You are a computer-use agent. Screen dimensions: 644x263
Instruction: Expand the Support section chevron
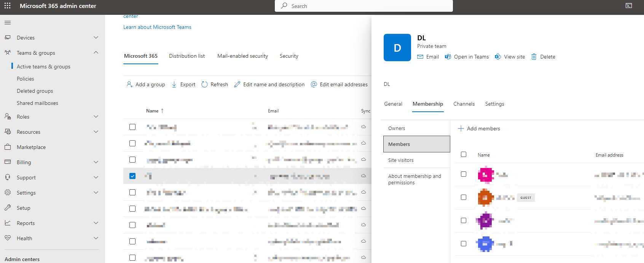click(x=96, y=177)
